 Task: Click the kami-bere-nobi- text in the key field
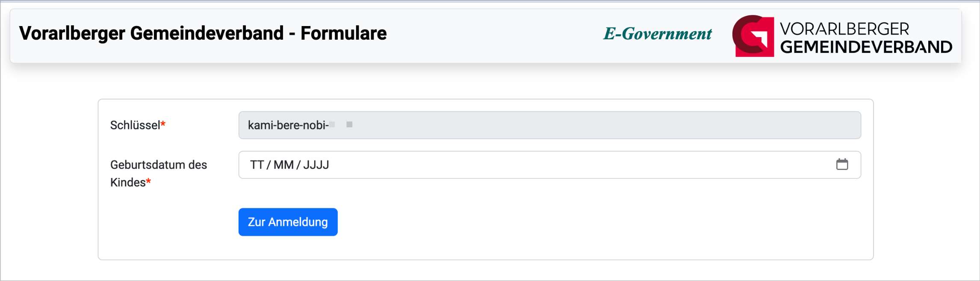(x=288, y=125)
